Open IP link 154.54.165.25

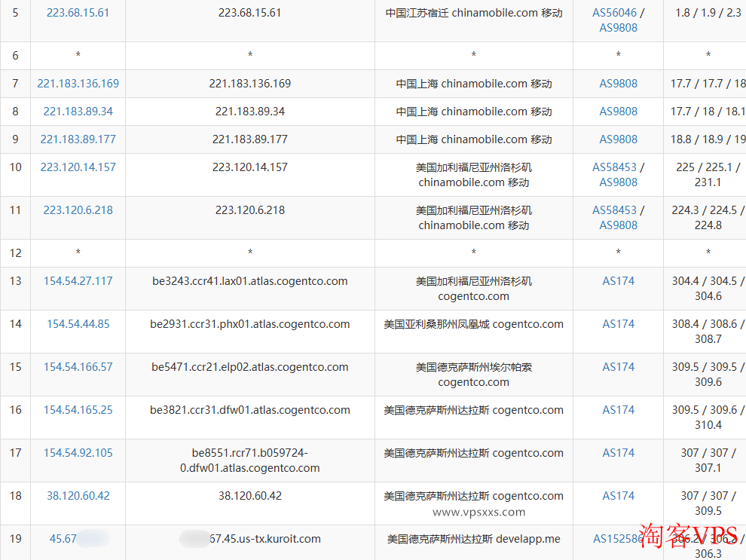pyautogui.click(x=78, y=410)
